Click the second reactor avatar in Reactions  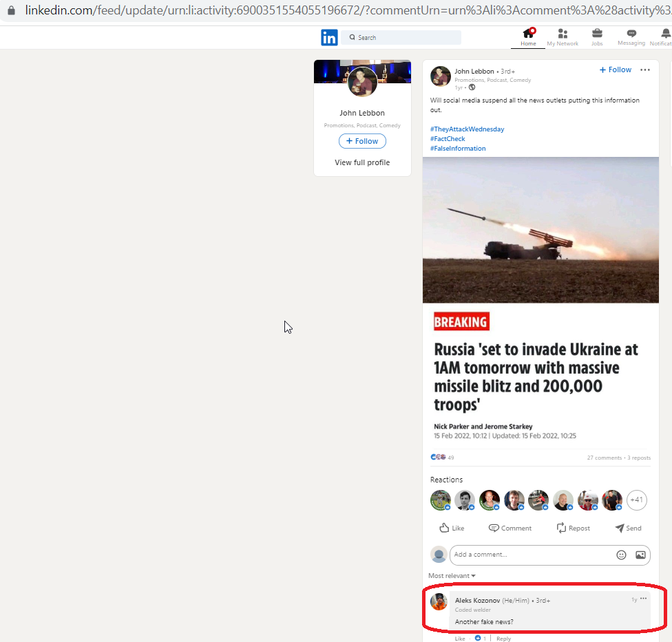[x=465, y=500]
